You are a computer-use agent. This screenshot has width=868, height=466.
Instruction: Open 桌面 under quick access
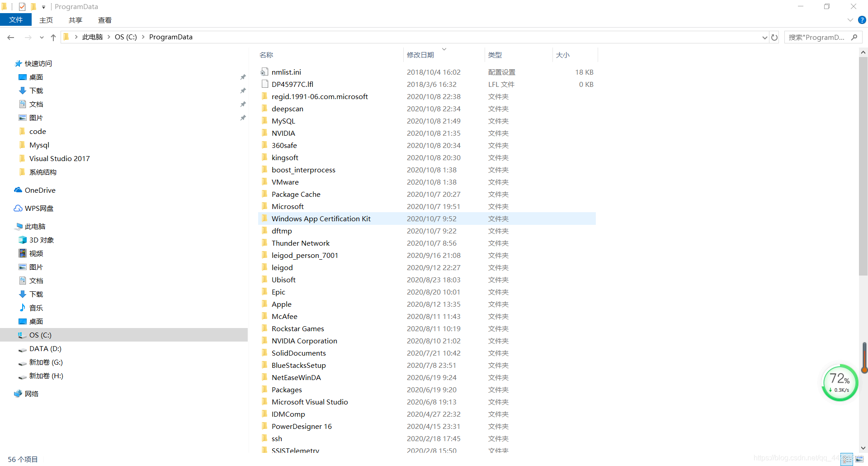click(x=36, y=77)
